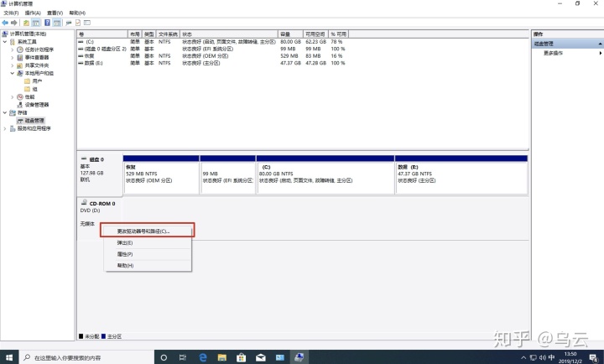This screenshot has width=604, height=364.
Task: Open the 操作(A) menu
Action: click(33, 13)
